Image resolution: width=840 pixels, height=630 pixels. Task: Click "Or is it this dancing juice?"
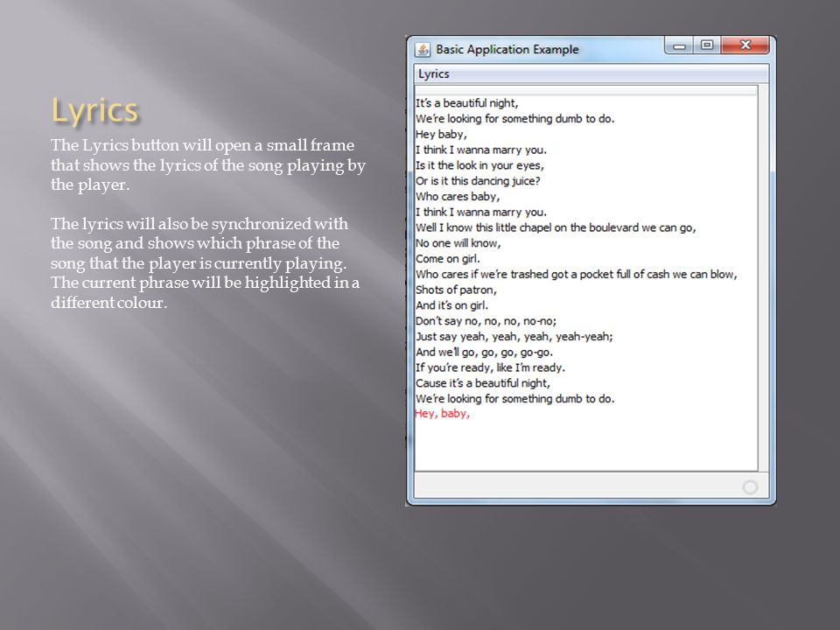point(478,181)
